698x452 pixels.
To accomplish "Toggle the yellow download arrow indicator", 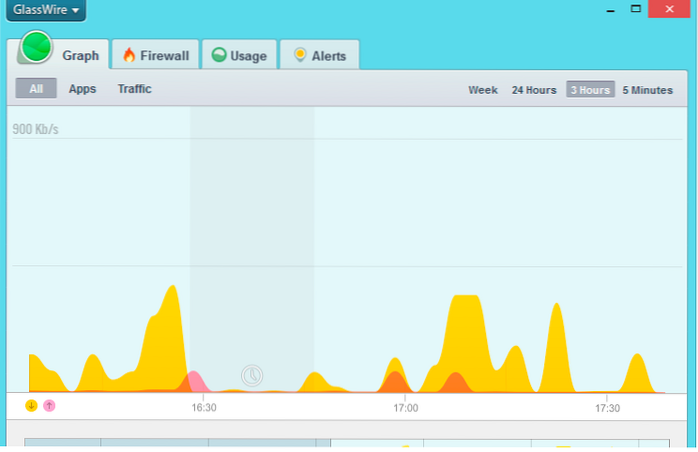I will [x=32, y=405].
